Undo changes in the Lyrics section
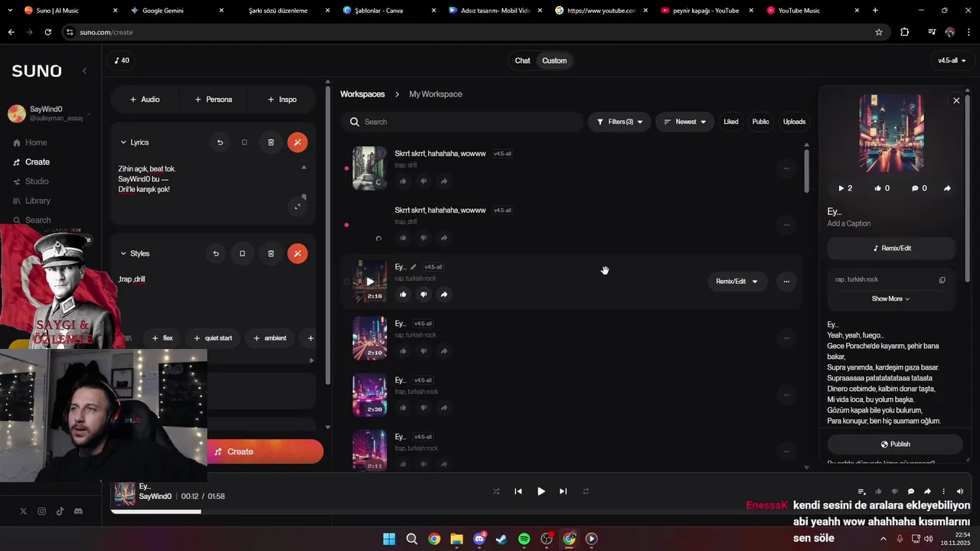980x551 pixels. (x=220, y=142)
